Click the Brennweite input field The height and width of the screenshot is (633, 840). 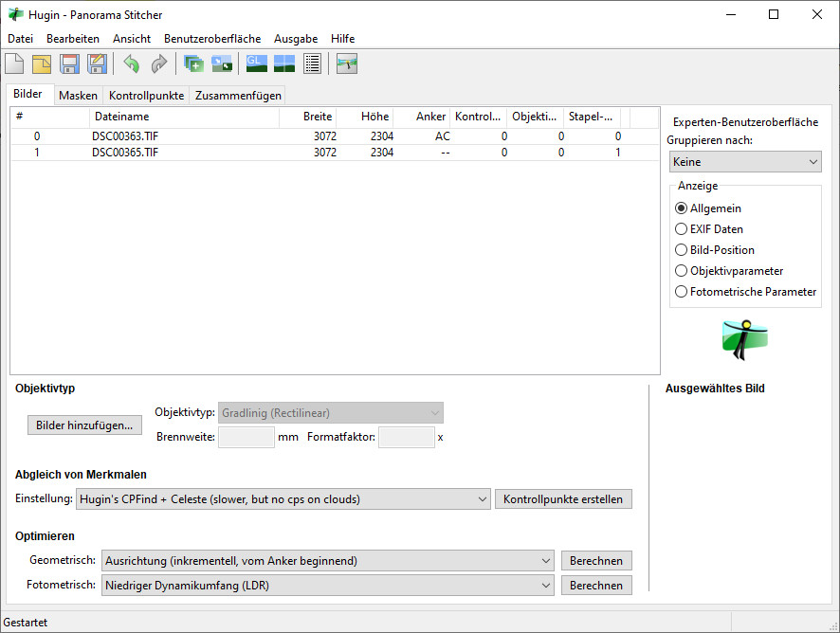click(x=247, y=437)
